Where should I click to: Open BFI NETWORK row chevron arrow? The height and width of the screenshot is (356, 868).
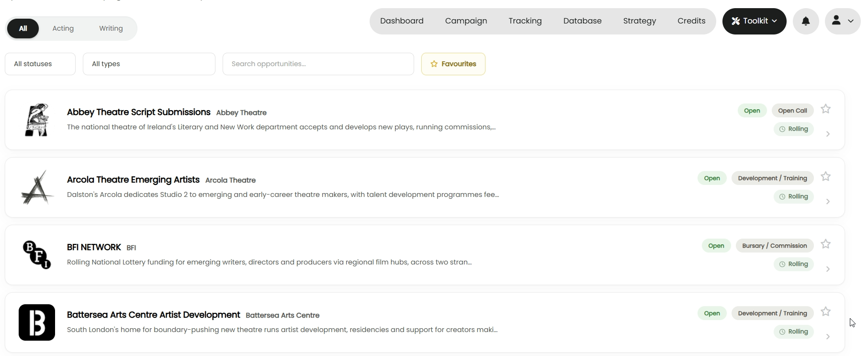click(x=828, y=269)
